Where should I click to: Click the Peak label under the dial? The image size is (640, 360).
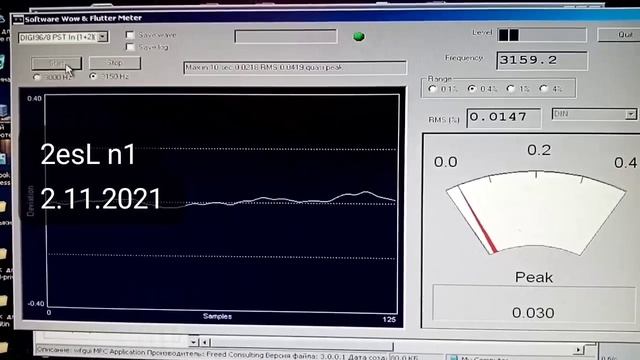534,278
